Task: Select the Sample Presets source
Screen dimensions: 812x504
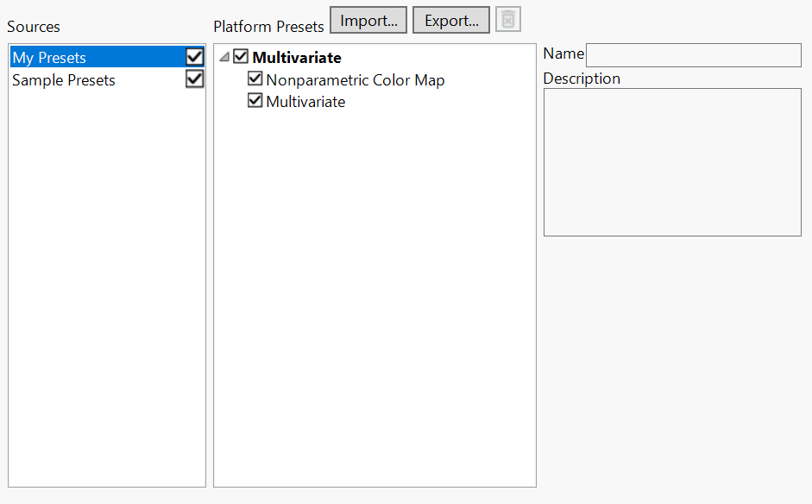Action: coord(62,79)
